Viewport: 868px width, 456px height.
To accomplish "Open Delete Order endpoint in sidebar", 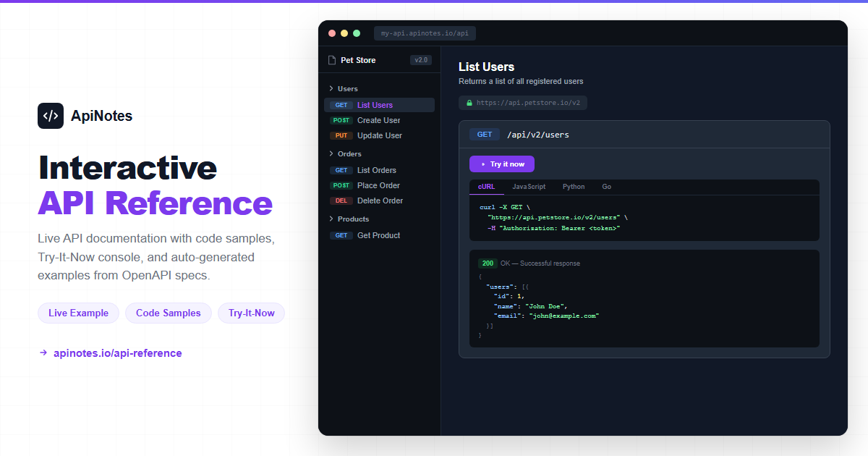I will tap(380, 200).
